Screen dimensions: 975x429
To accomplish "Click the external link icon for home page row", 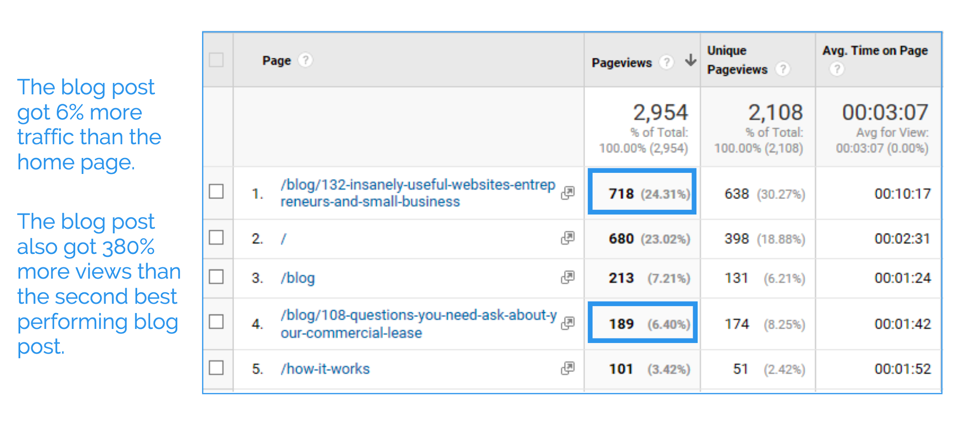I will (x=568, y=238).
